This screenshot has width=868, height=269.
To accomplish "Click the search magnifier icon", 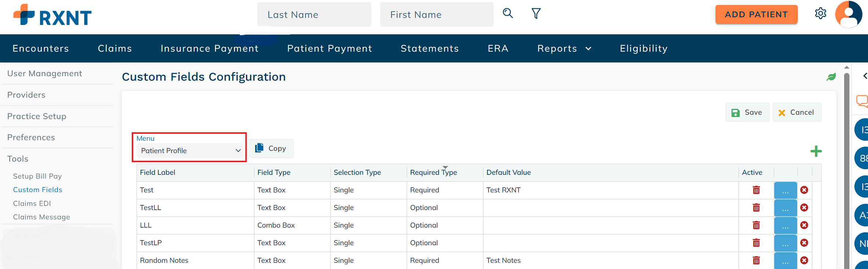I will pos(508,14).
